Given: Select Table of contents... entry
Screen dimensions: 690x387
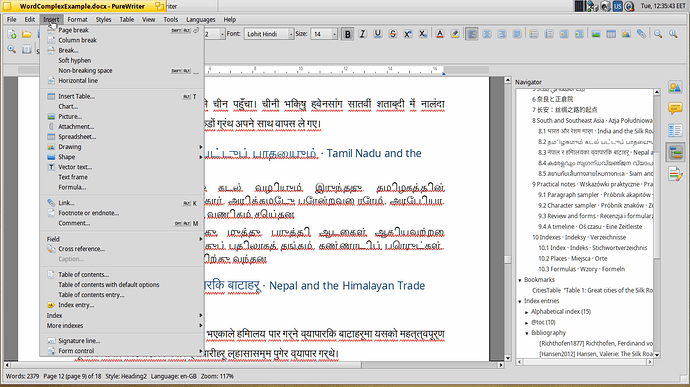Looking at the screenshot, I should point(122,274).
